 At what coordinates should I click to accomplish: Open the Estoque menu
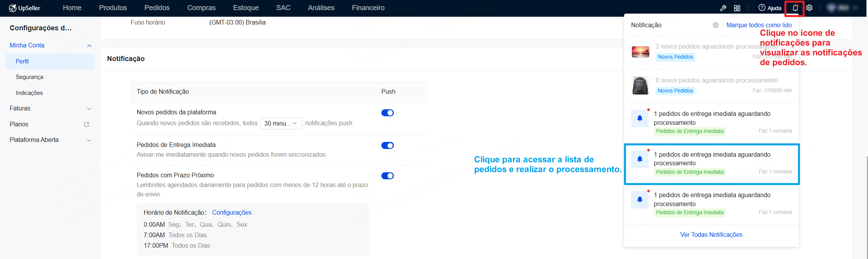pyautogui.click(x=246, y=8)
